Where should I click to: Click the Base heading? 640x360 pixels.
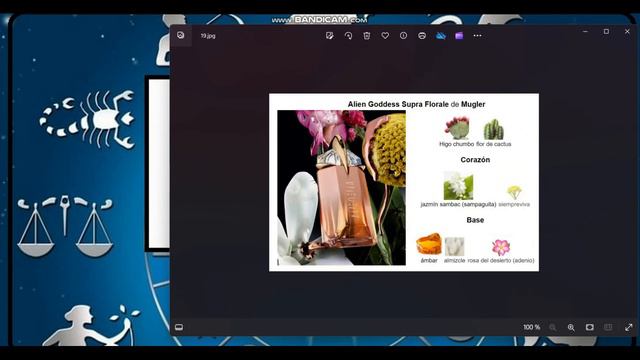[x=475, y=220]
